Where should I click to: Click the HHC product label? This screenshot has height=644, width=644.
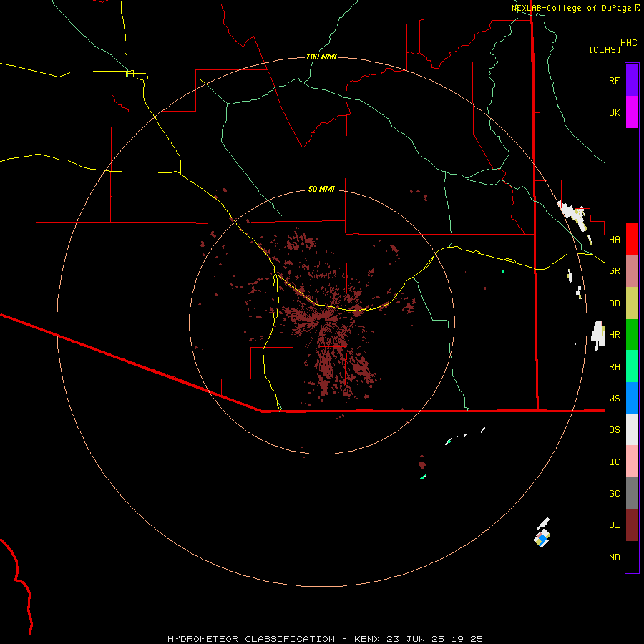(x=628, y=43)
